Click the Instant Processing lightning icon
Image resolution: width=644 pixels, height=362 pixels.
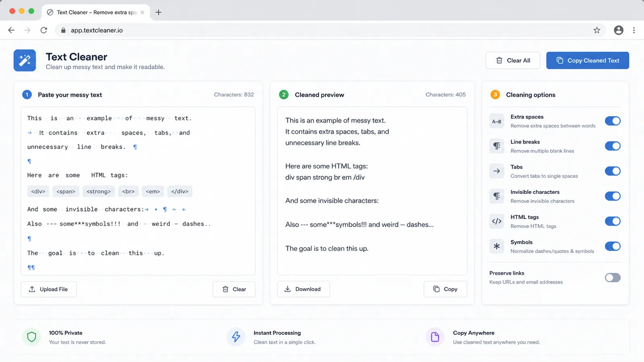point(236,337)
